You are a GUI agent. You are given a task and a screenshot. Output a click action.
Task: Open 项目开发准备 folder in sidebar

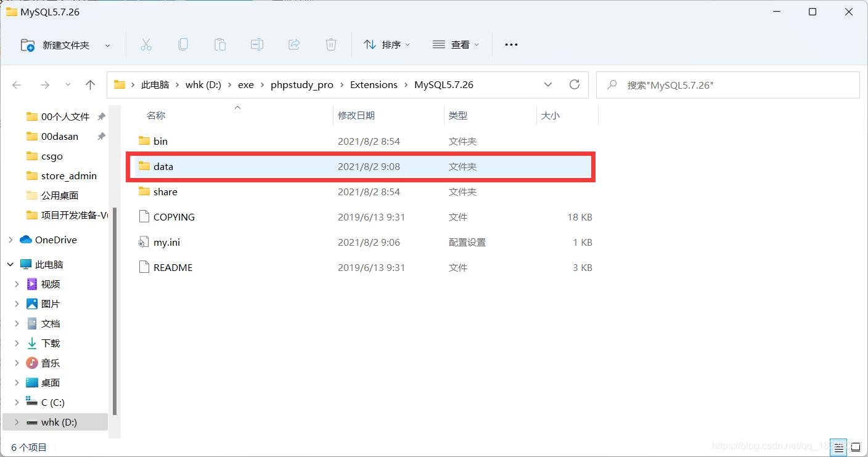74,215
